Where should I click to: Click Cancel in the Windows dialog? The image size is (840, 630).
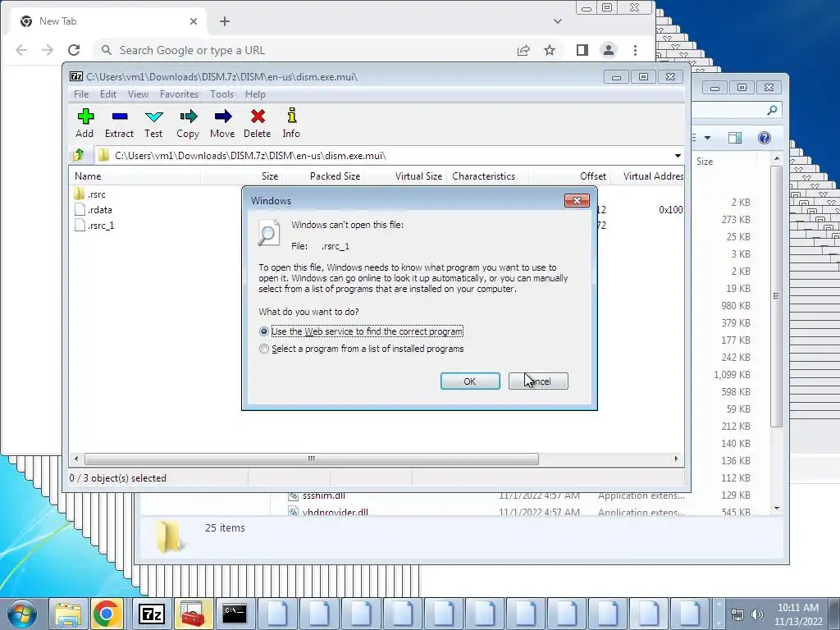[x=538, y=381]
